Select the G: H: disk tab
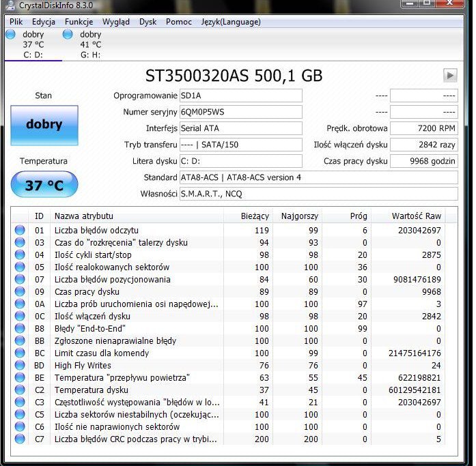This screenshot has height=466, width=476. pyautogui.click(x=90, y=44)
